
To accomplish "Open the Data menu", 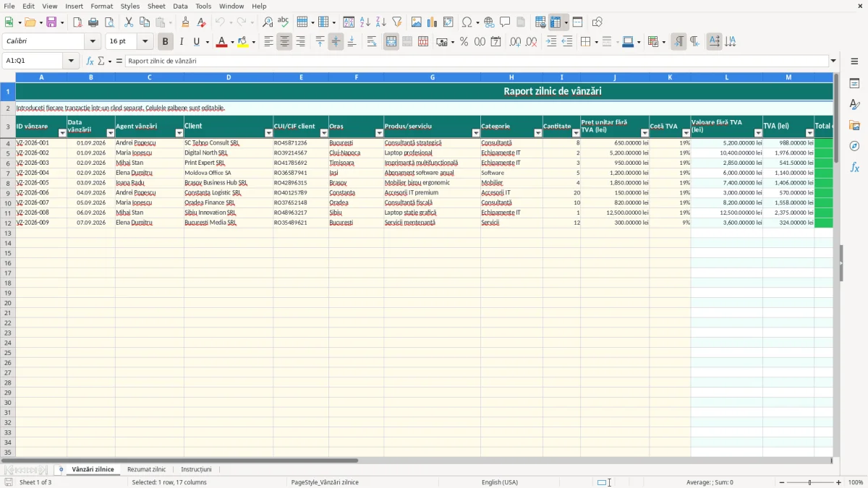I will tap(180, 6).
